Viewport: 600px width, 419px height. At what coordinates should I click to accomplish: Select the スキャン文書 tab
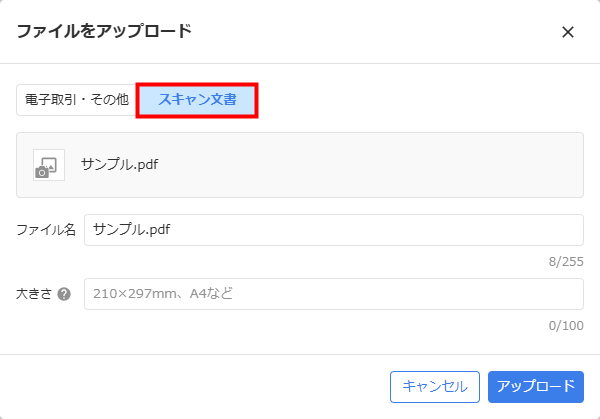(197, 100)
